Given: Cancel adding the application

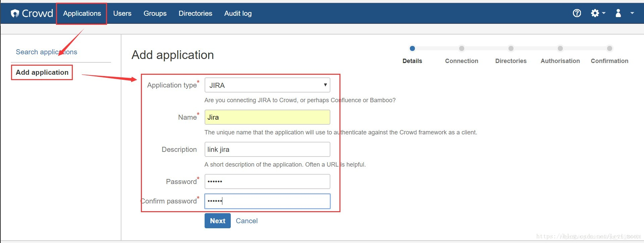Looking at the screenshot, I should tap(247, 221).
